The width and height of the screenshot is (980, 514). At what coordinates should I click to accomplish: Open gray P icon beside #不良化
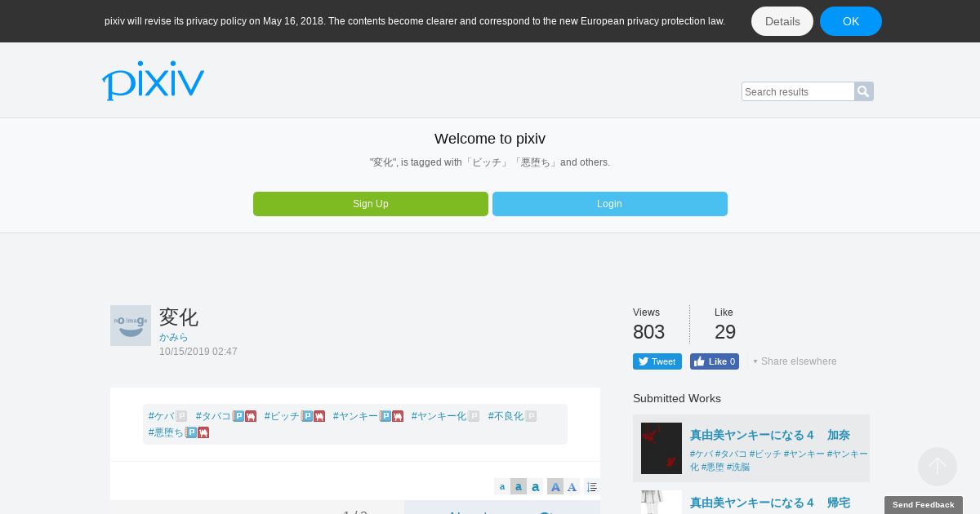pos(531,416)
